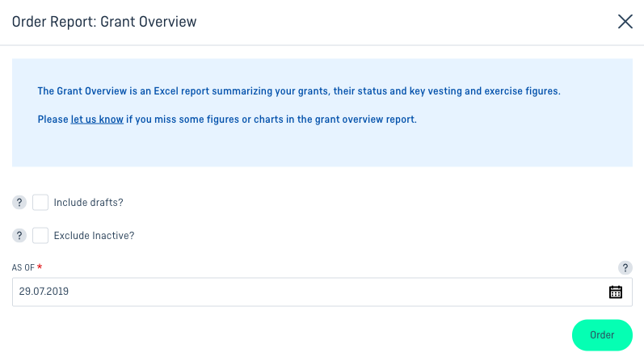Close the Order Report dialog
The width and height of the screenshot is (644, 357).
(625, 22)
